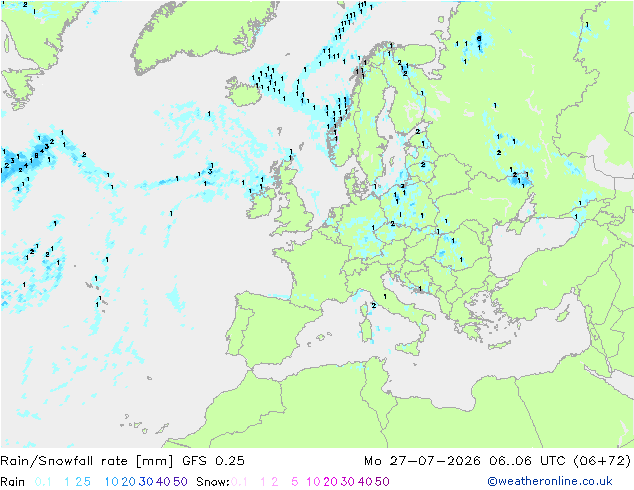Viewport: 634px width, 490px height.
Task: Select the rain legend value 40
Action: (163, 482)
